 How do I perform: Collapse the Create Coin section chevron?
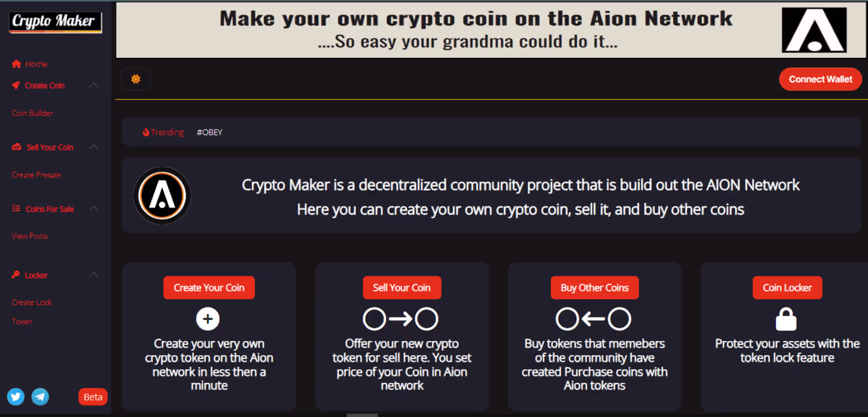94,86
